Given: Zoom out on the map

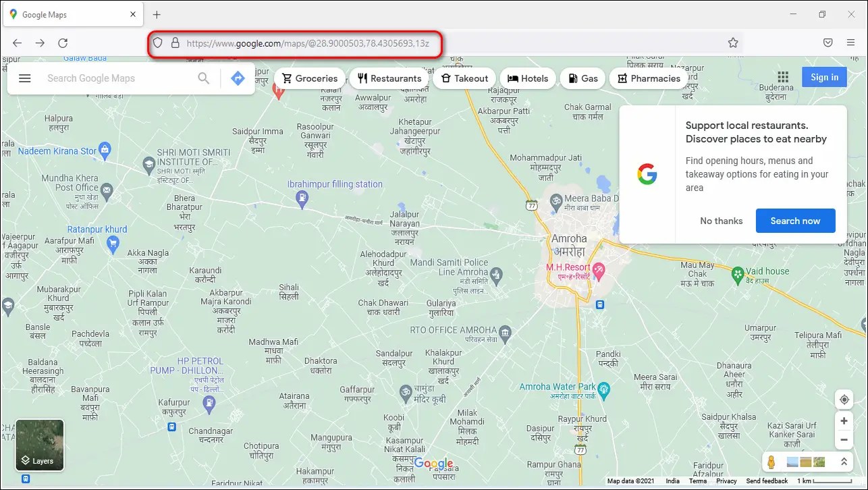Looking at the screenshot, I should (844, 439).
